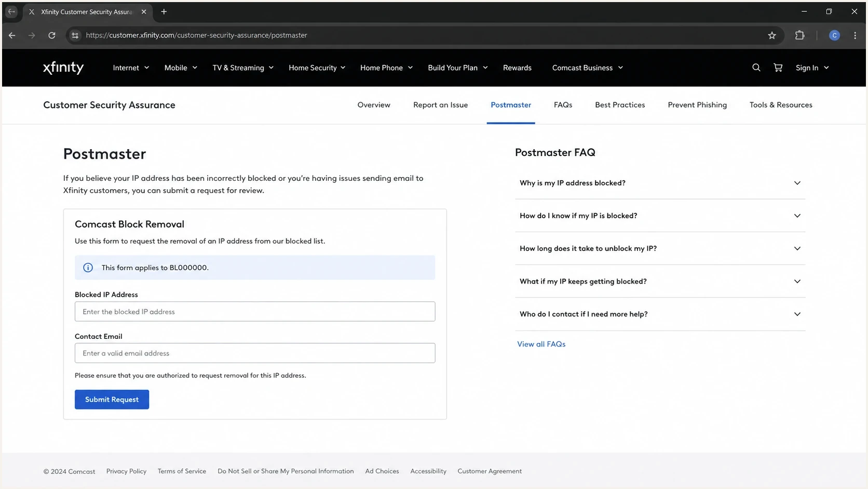
Task: Expand the Build Your Plan menu
Action: pos(458,68)
